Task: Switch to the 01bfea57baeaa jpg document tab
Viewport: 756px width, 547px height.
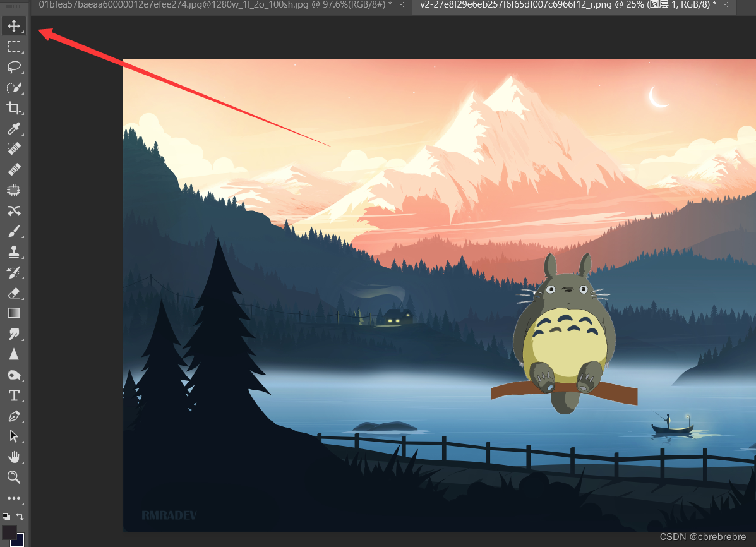Action: pos(215,5)
